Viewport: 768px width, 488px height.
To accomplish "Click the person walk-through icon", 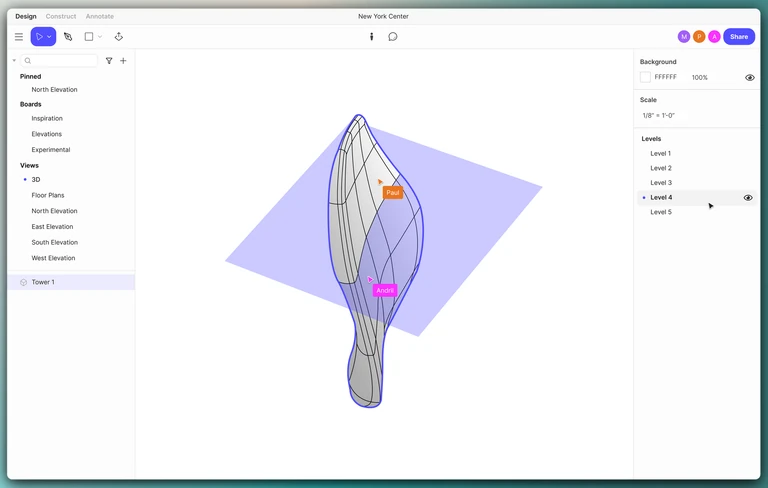I will click(372, 37).
